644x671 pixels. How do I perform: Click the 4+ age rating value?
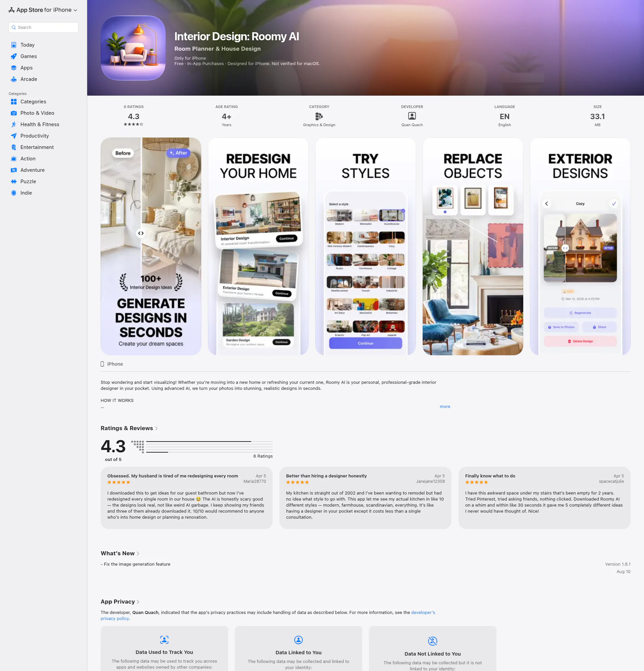tap(226, 117)
